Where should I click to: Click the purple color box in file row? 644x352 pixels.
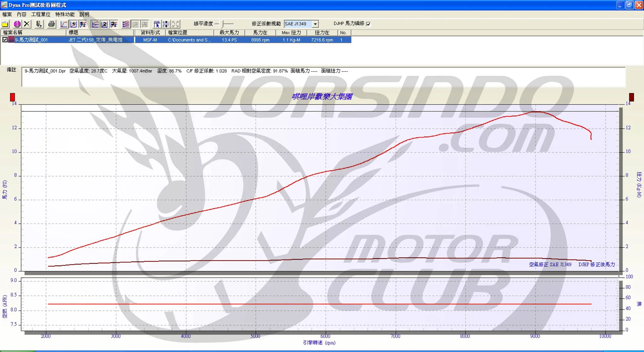tap(11, 40)
